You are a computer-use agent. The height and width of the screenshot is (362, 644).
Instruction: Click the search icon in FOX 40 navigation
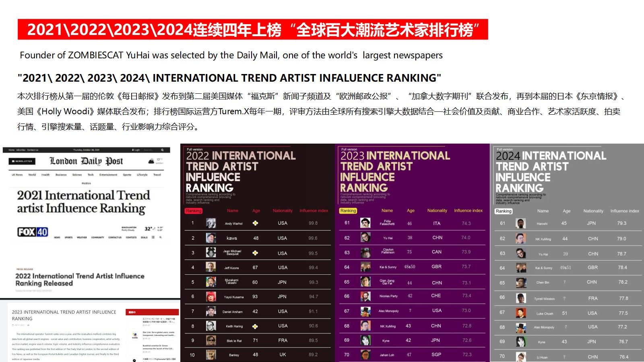coord(160,237)
